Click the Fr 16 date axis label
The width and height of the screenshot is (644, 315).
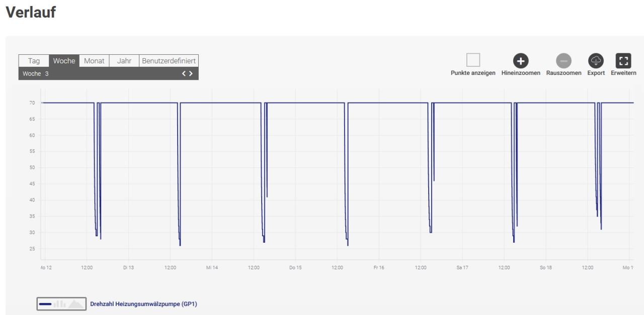(379, 267)
